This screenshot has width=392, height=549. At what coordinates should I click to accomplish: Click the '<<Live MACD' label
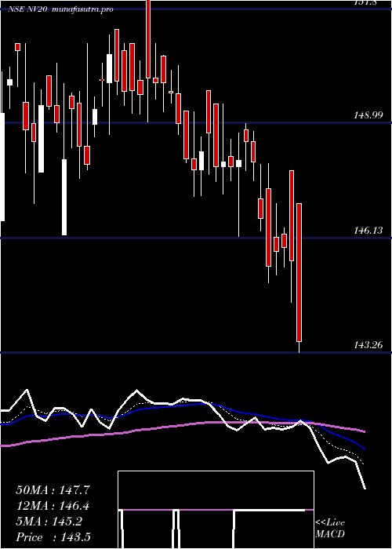point(330,528)
